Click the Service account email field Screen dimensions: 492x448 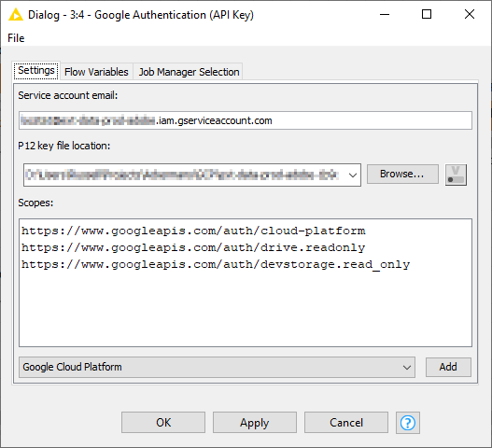pos(246,120)
